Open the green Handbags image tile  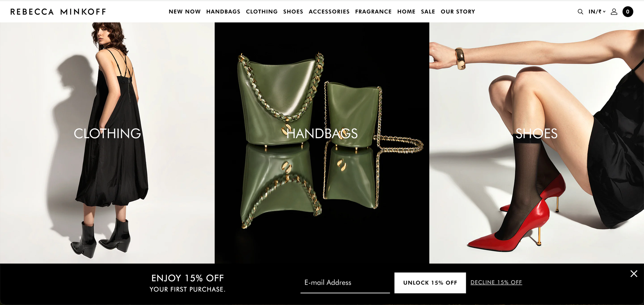(322, 143)
